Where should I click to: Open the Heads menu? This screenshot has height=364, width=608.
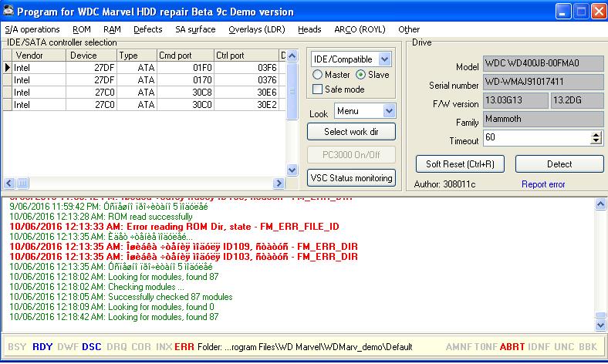point(309,29)
